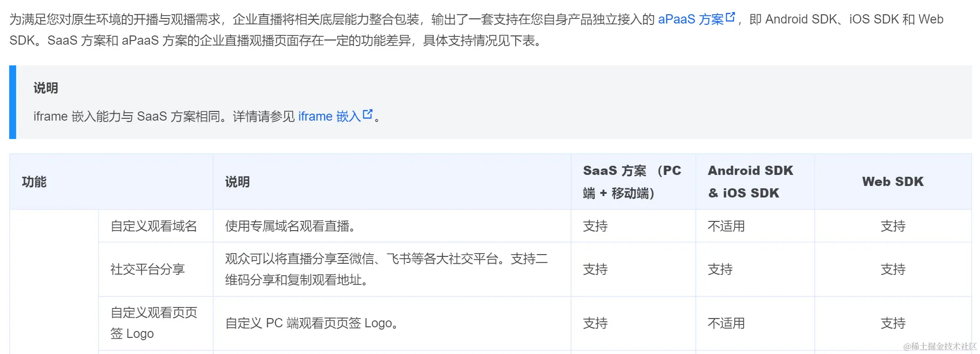The height and width of the screenshot is (354, 980).
Task: Select 自定义观看页页签 Logo feature cell
Action: click(x=154, y=323)
